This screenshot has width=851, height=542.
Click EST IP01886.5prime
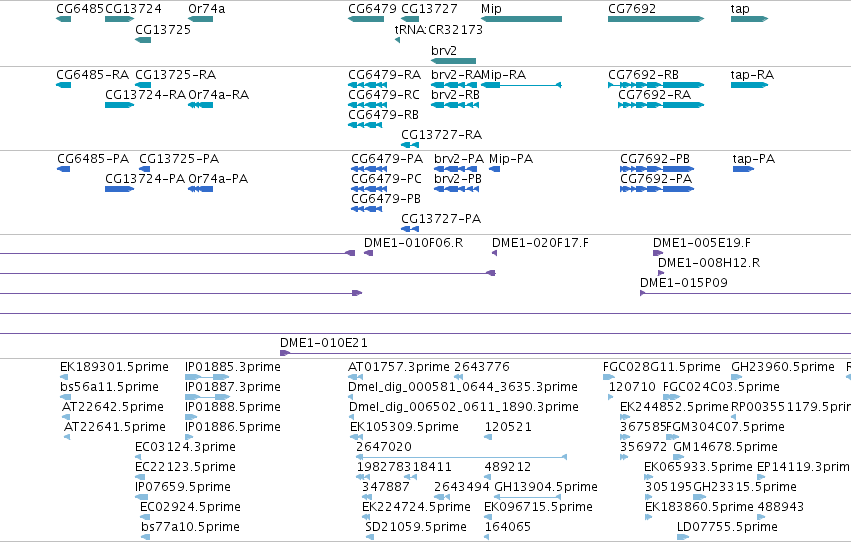pos(189,437)
